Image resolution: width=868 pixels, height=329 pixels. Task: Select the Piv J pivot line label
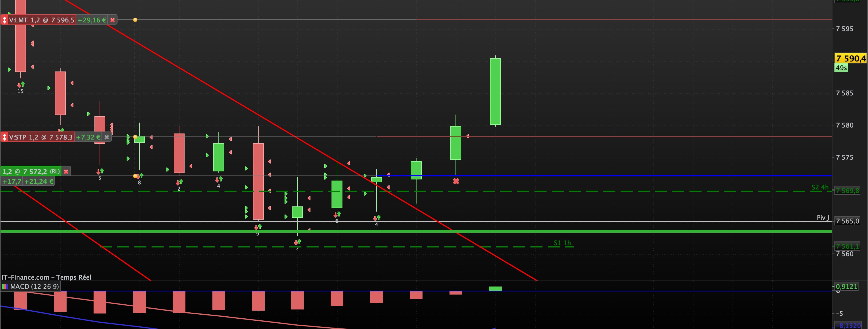tap(823, 218)
